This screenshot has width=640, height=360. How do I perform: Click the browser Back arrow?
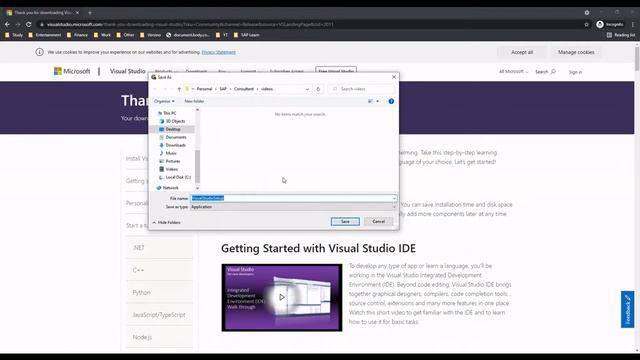pos(7,24)
